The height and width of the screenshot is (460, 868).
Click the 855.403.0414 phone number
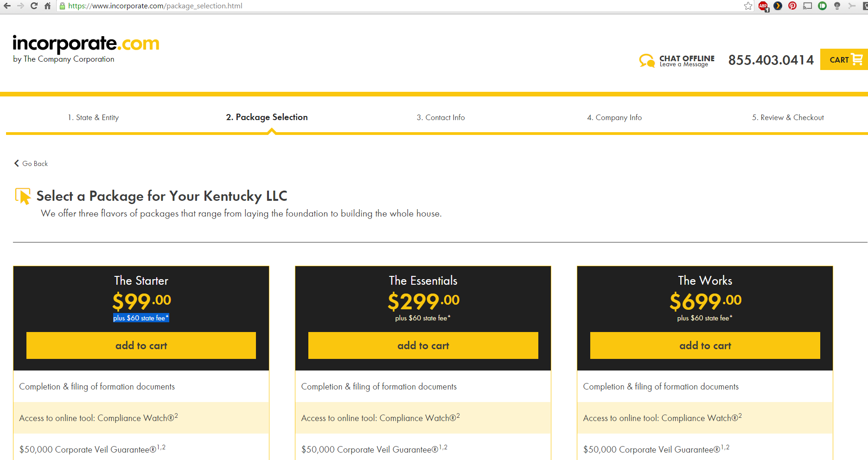pos(771,60)
